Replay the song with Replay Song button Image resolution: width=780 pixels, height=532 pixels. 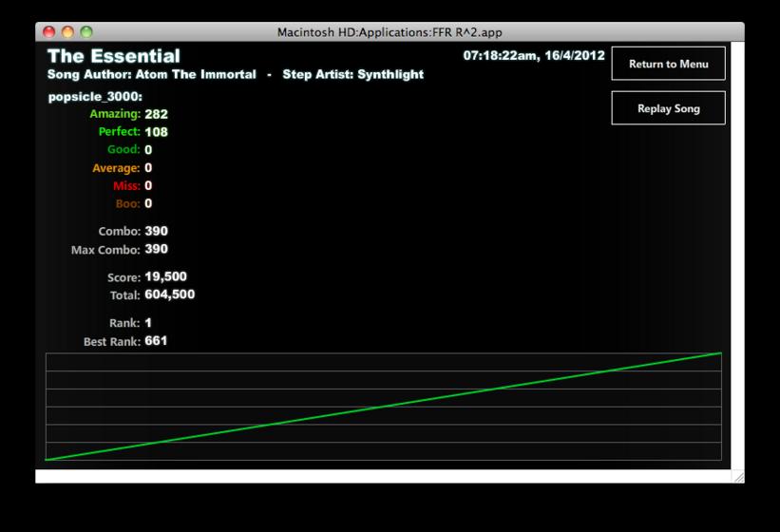coord(668,108)
